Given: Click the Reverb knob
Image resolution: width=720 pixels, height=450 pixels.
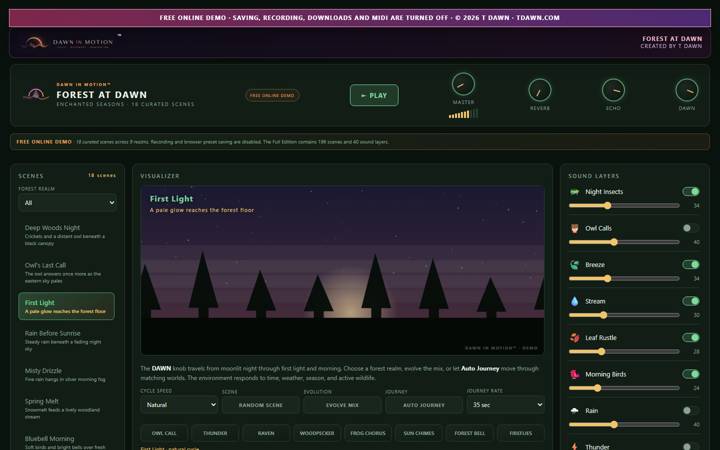Looking at the screenshot, I should tap(540, 90).
